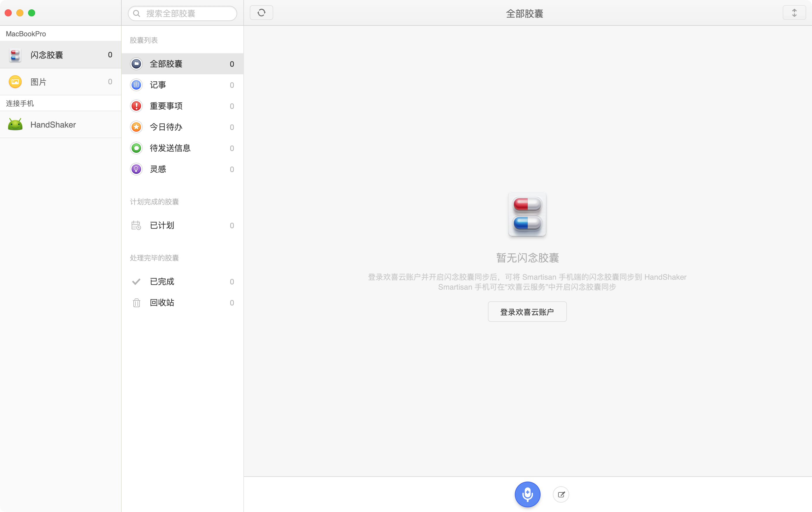Click the compose new note icon

(561, 494)
